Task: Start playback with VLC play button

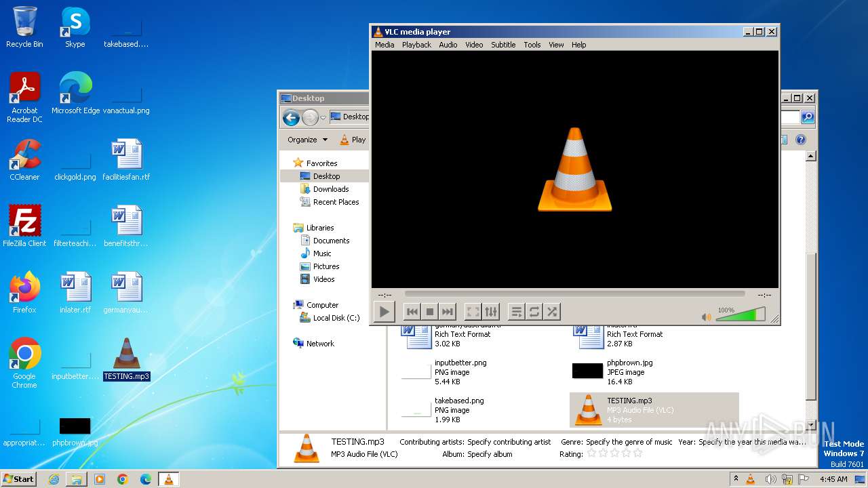Action: click(384, 312)
